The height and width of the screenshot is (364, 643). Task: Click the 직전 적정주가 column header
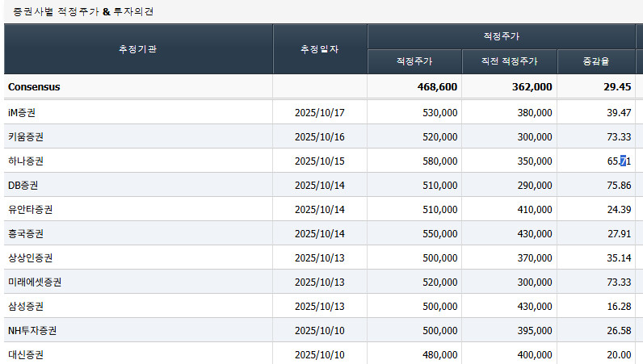(509, 62)
